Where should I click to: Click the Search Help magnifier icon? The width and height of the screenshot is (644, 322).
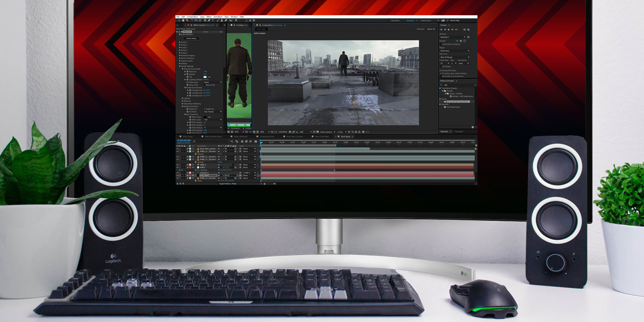click(x=448, y=20)
